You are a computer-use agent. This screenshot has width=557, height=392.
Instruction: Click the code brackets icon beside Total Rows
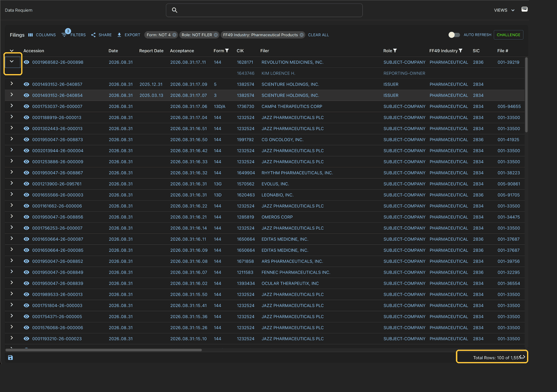coord(522,357)
